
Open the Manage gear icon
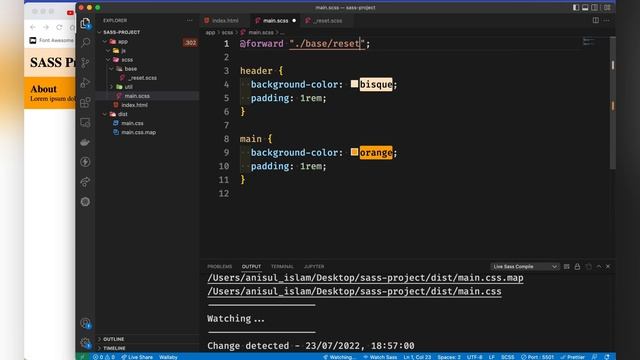tap(85, 343)
